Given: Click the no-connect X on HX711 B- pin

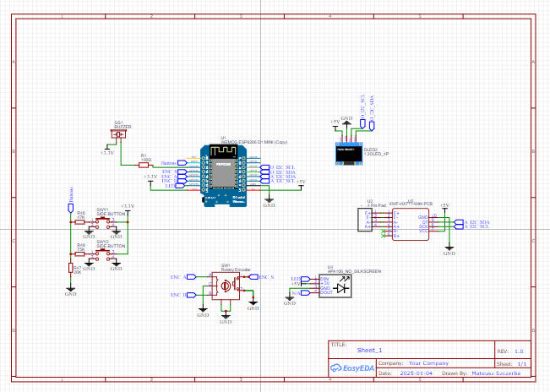Looking at the screenshot, I should pos(383,231).
